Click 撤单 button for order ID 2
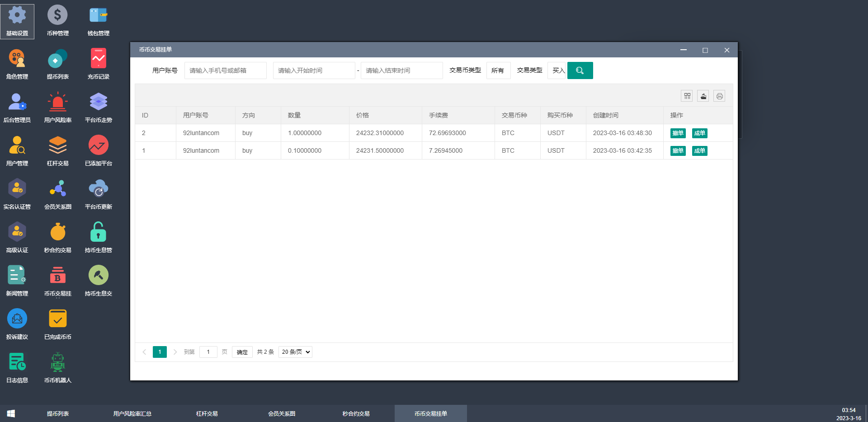Screen dimensions: 868x422 coord(678,133)
